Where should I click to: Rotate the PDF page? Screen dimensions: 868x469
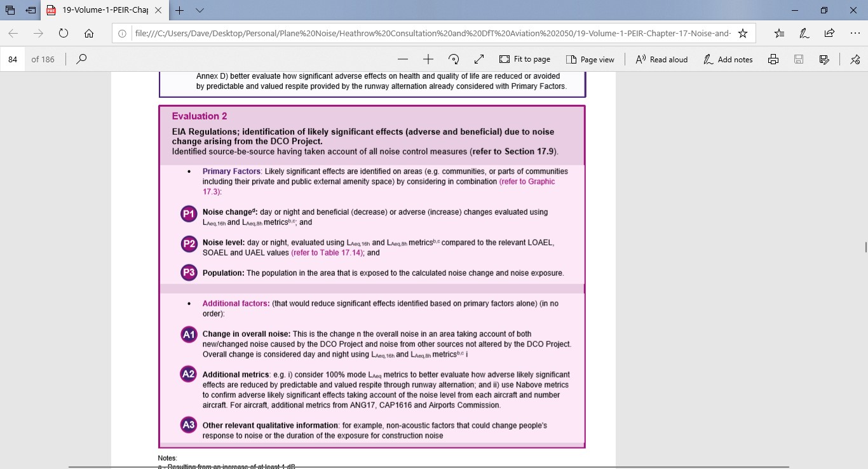[x=454, y=59]
